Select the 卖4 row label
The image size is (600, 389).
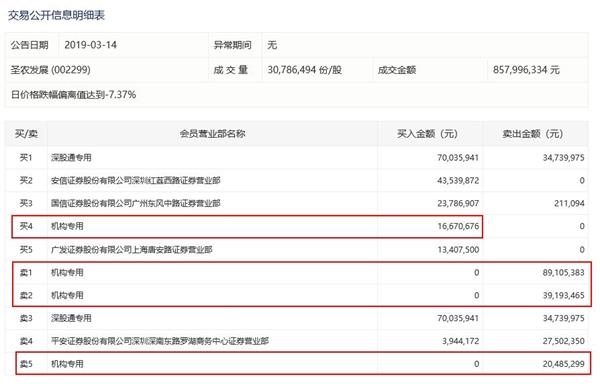(26, 341)
